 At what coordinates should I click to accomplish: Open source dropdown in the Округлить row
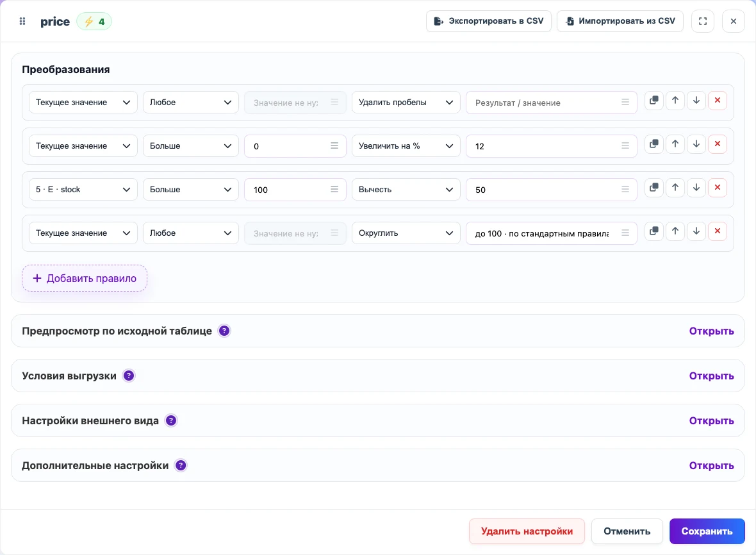[x=83, y=233]
